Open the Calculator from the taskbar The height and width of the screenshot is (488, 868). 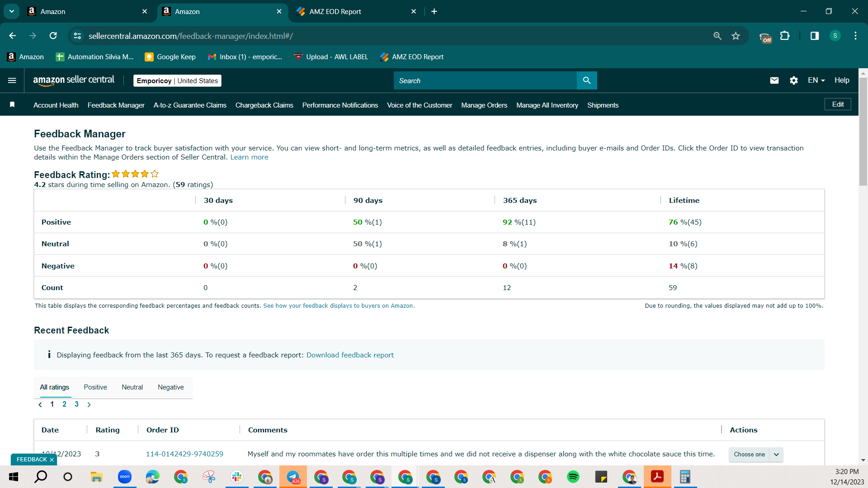pos(685,477)
